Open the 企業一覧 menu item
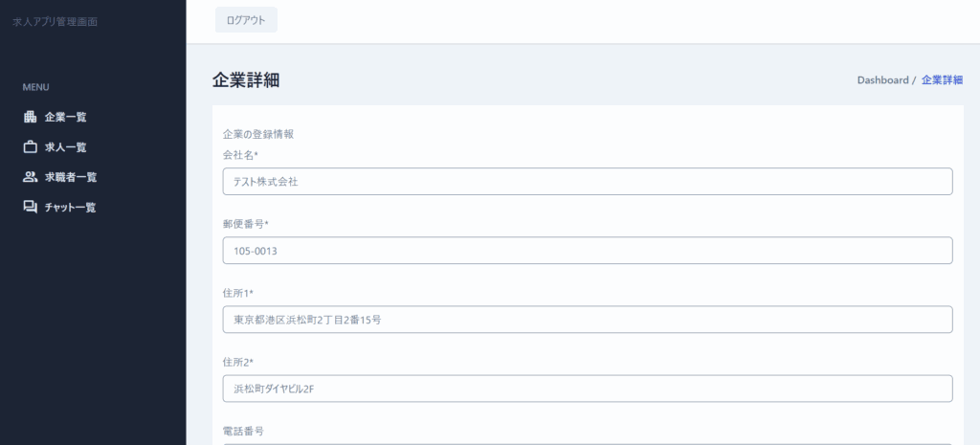Image resolution: width=980 pixels, height=445 pixels. coord(65,117)
